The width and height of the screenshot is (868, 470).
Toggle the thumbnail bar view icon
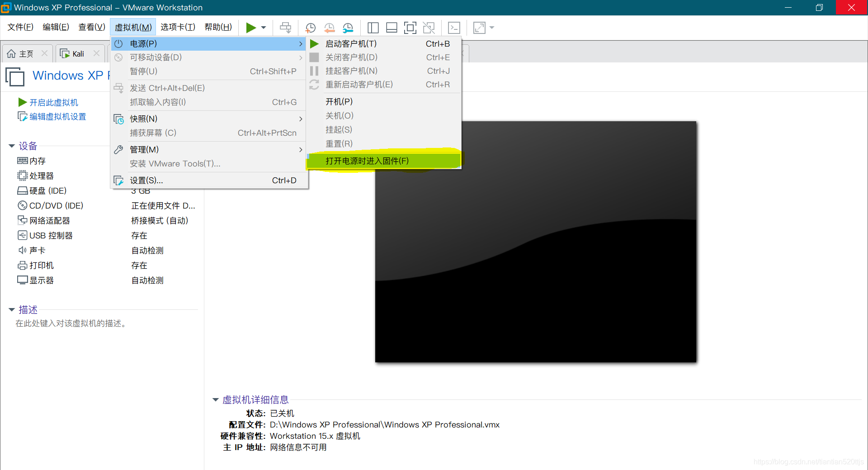[392, 28]
